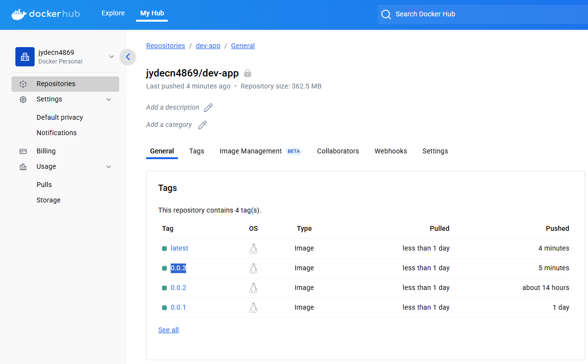
Task: Open Storage usage page
Action: [49, 200]
